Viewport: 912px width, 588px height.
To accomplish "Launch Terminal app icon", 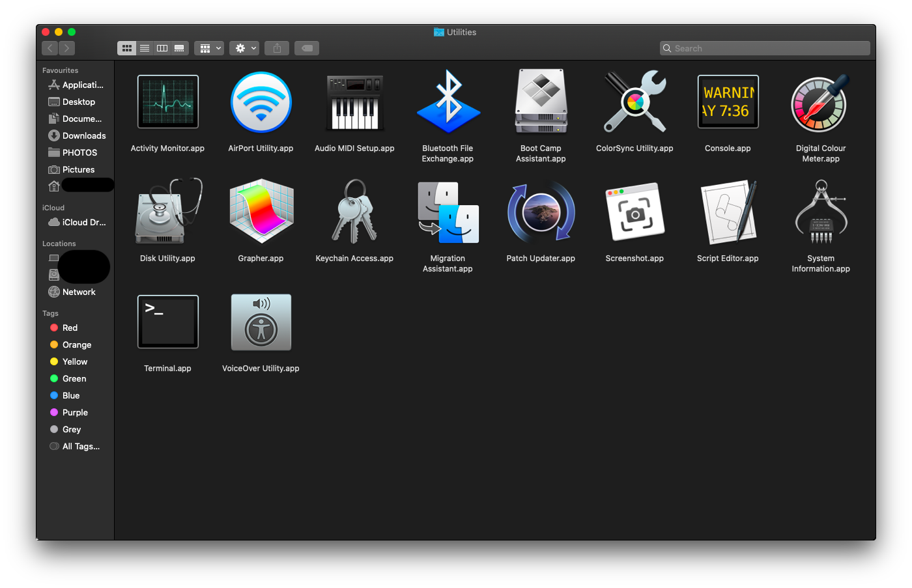I will (167, 322).
